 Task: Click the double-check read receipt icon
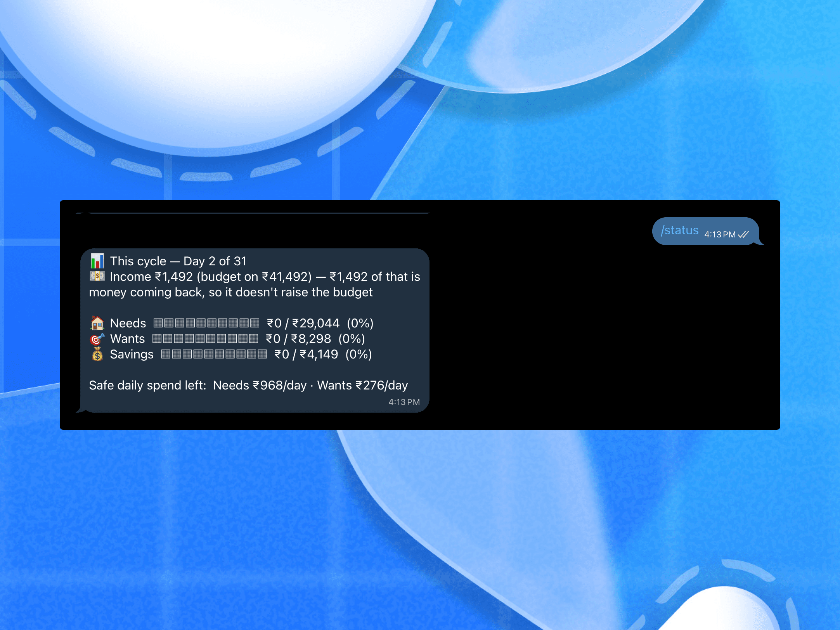pos(743,234)
